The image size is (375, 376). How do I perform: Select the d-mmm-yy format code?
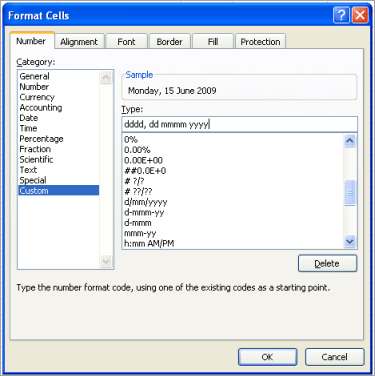[144, 212]
